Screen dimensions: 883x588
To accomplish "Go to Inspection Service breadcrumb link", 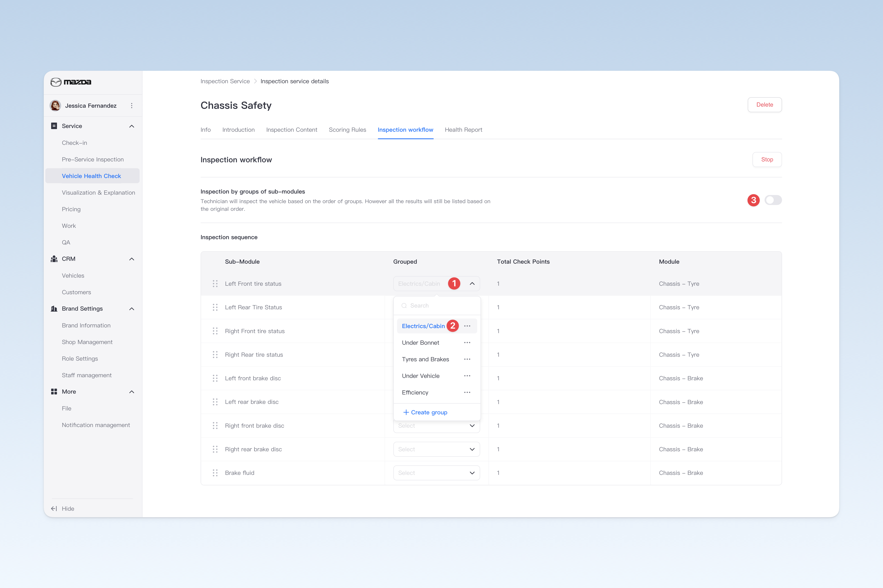I will (x=225, y=81).
